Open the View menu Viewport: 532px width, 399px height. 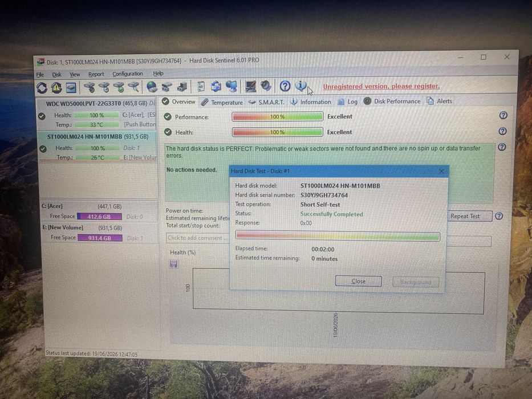pos(75,74)
